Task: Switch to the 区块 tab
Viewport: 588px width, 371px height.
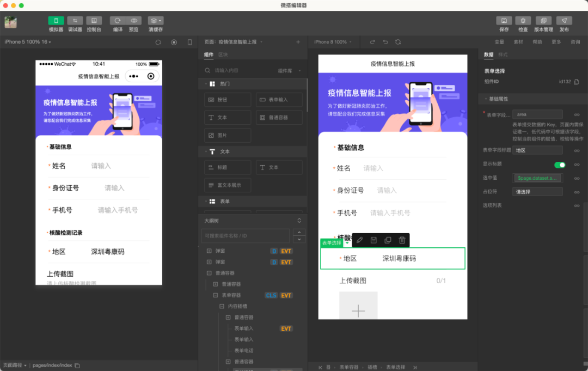Action: [223, 55]
